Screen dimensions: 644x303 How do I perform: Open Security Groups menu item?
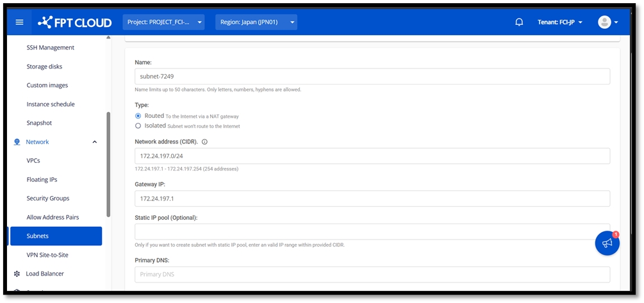point(48,199)
